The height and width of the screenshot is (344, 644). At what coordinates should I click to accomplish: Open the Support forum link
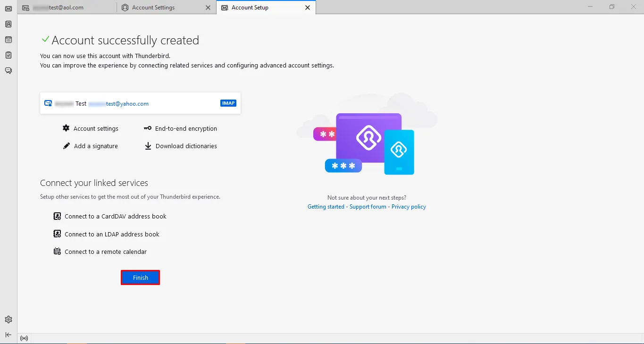coord(368,207)
